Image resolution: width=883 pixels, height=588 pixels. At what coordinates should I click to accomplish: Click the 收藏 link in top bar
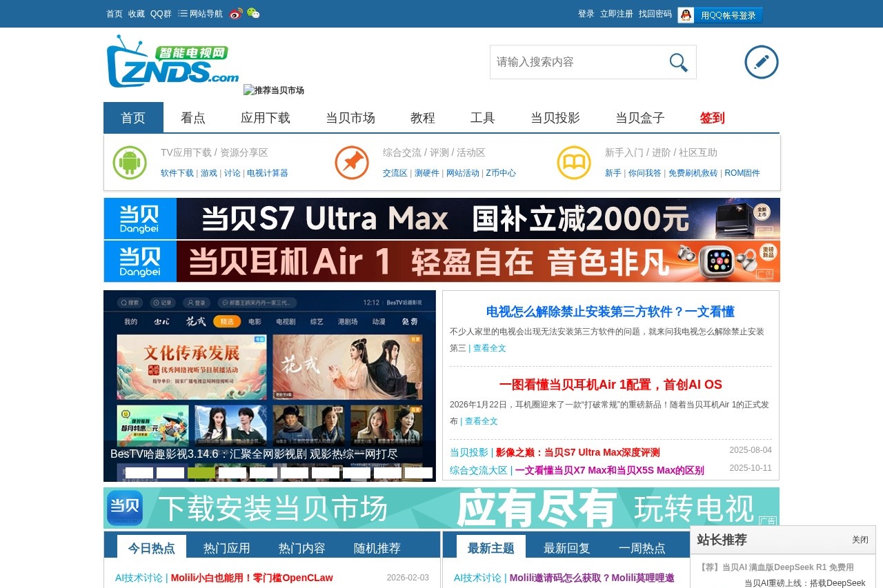(137, 14)
